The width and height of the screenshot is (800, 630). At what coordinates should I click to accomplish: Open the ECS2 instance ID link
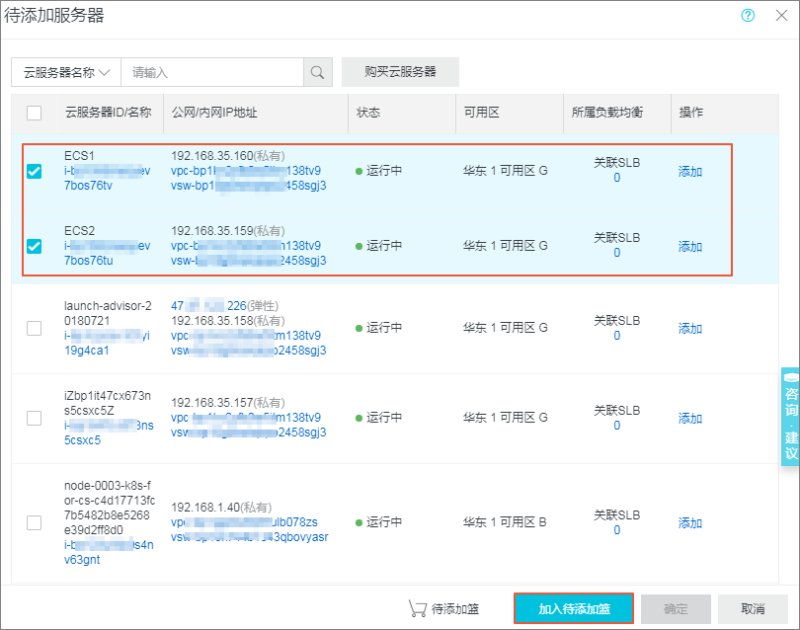pos(107,253)
